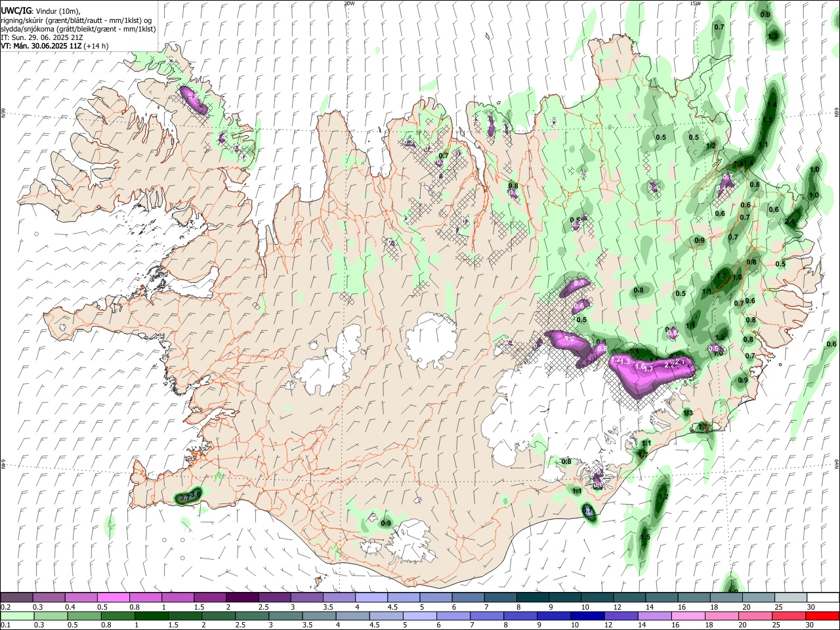This screenshot has height=630, width=840.
Task: Click the 'VT: Mán. 30.06.2025 11Z (+14 h)' line
Action: (x=55, y=46)
